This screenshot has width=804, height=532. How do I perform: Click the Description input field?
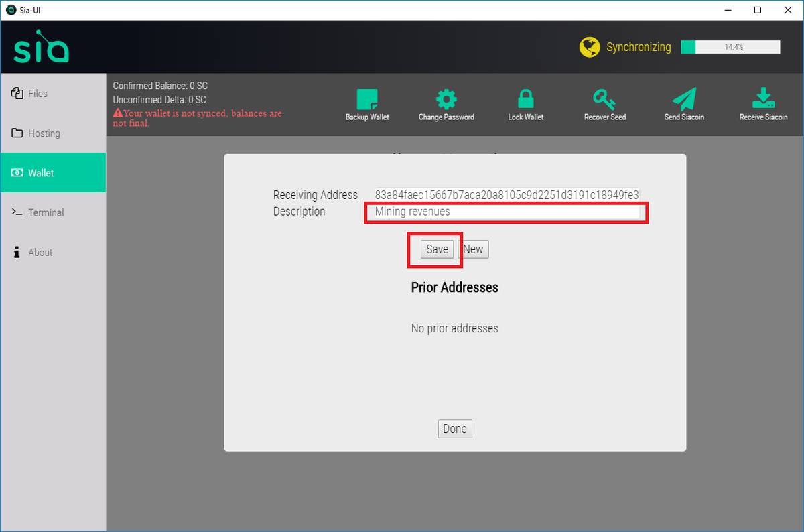[505, 212]
